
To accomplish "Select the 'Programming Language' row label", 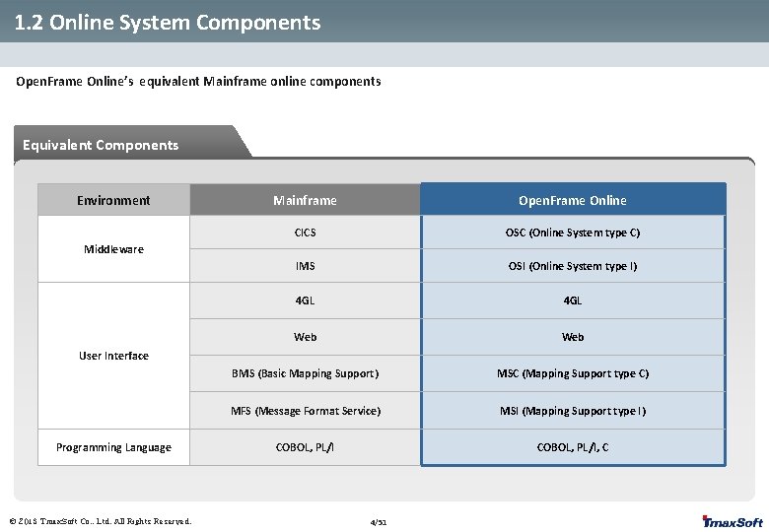I will (x=113, y=447).
